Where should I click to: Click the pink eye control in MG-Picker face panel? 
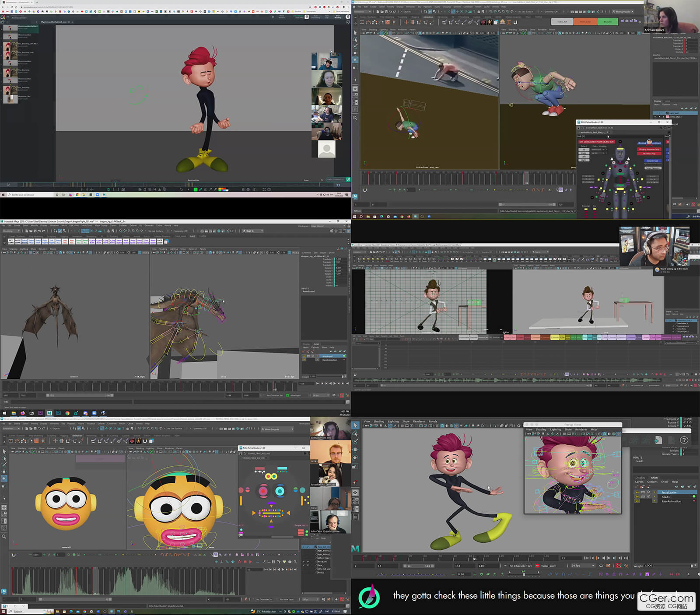(263, 491)
